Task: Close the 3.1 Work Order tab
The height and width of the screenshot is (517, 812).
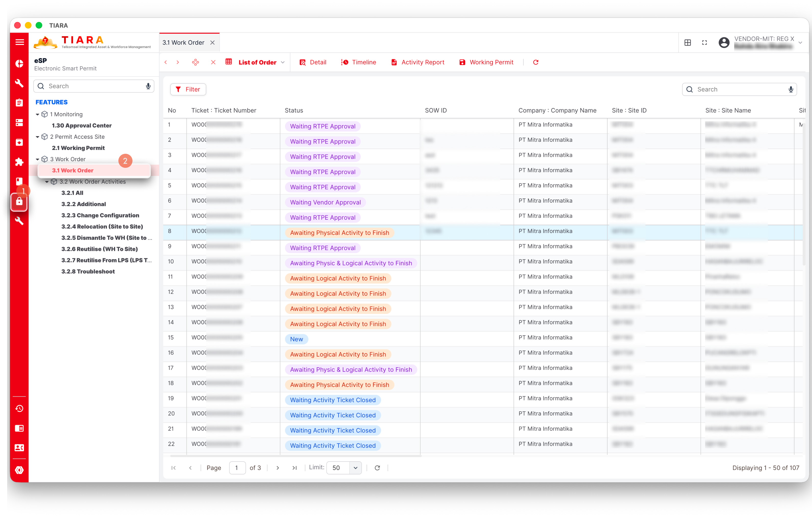Action: tap(212, 42)
